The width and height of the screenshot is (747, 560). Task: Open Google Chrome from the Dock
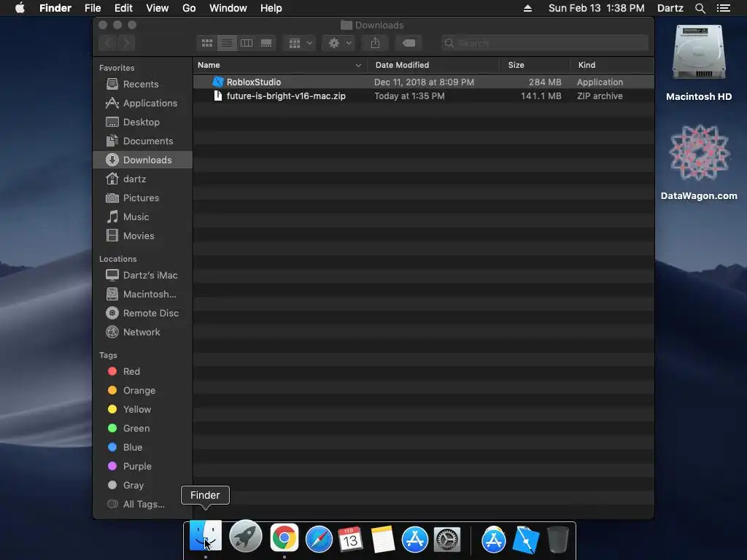coord(285,538)
